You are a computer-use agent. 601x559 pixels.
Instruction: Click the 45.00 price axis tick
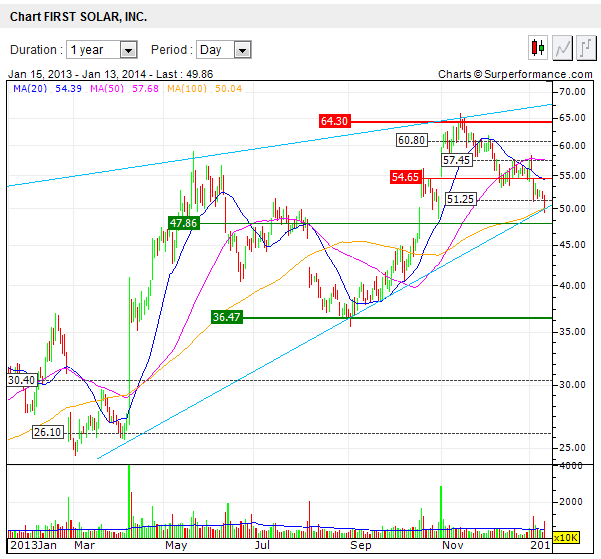572,245
